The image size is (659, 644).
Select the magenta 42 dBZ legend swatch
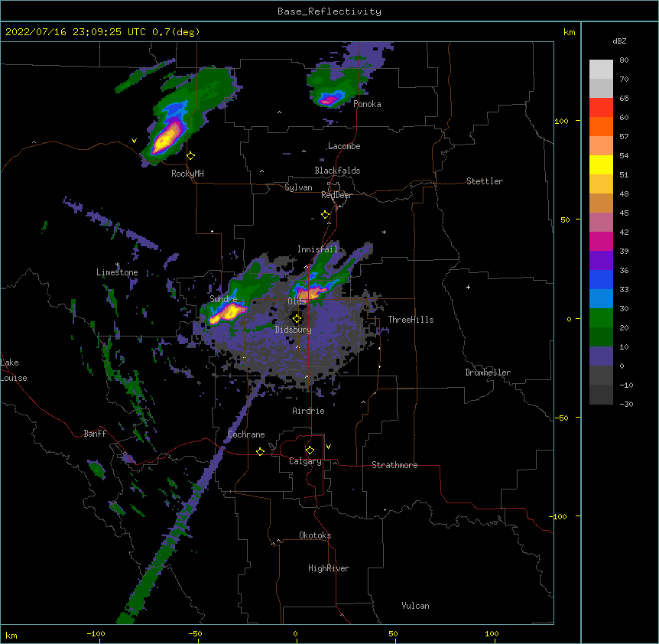(x=601, y=241)
